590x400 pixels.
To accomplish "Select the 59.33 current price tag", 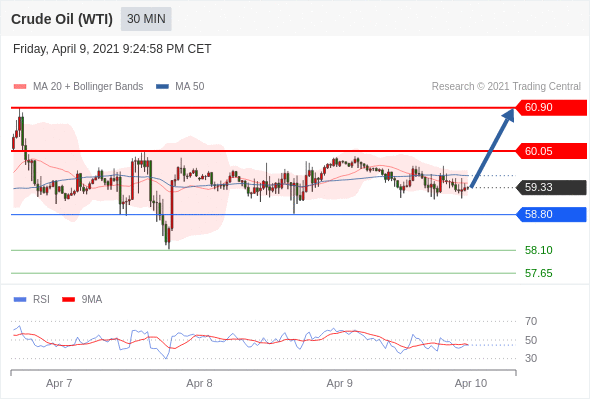I will (x=551, y=187).
